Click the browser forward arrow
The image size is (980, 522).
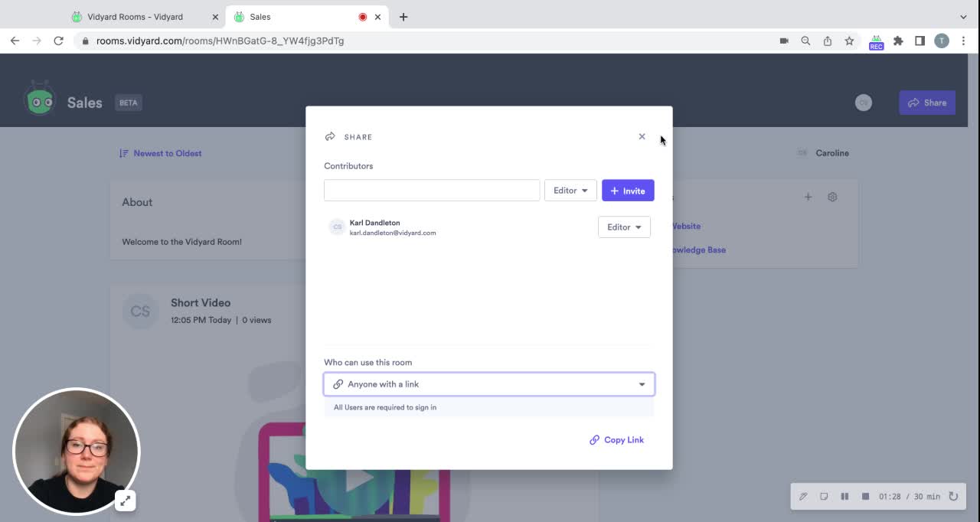(x=37, y=41)
